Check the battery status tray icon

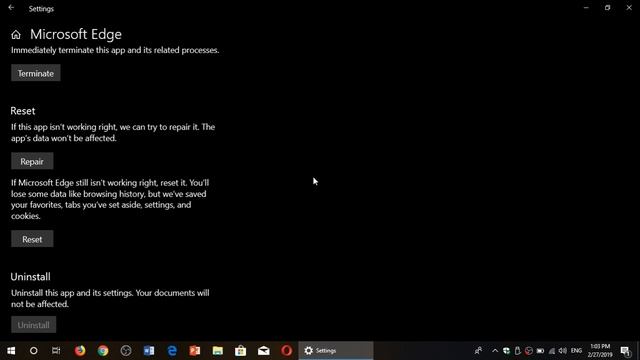coord(540,351)
